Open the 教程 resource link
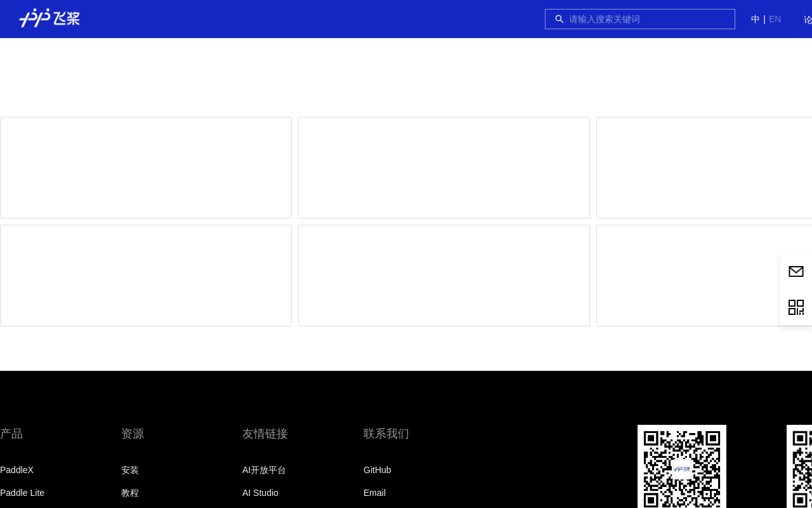The height and width of the screenshot is (508, 812). coord(130,493)
